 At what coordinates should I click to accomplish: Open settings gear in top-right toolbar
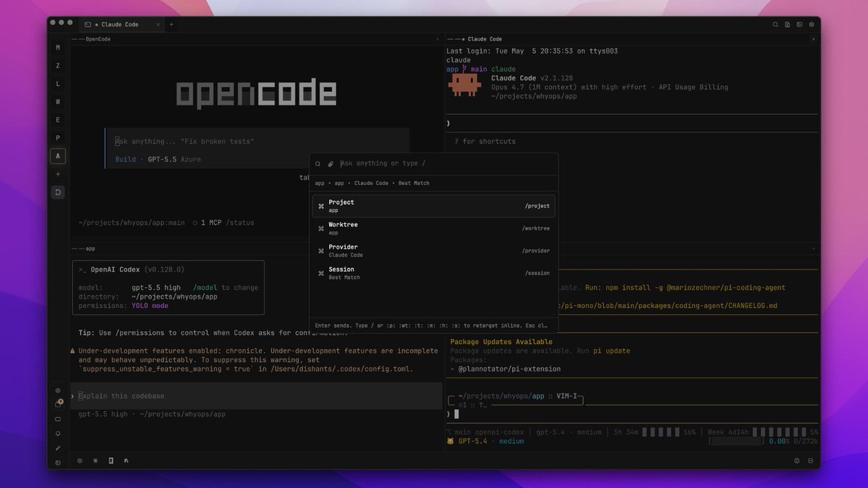(x=812, y=25)
